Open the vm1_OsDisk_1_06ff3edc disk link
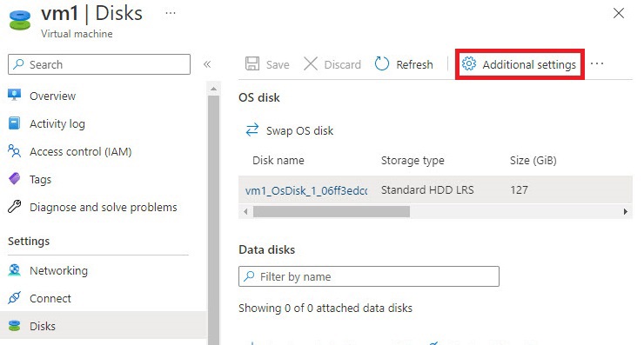644x345 pixels. [x=306, y=191]
